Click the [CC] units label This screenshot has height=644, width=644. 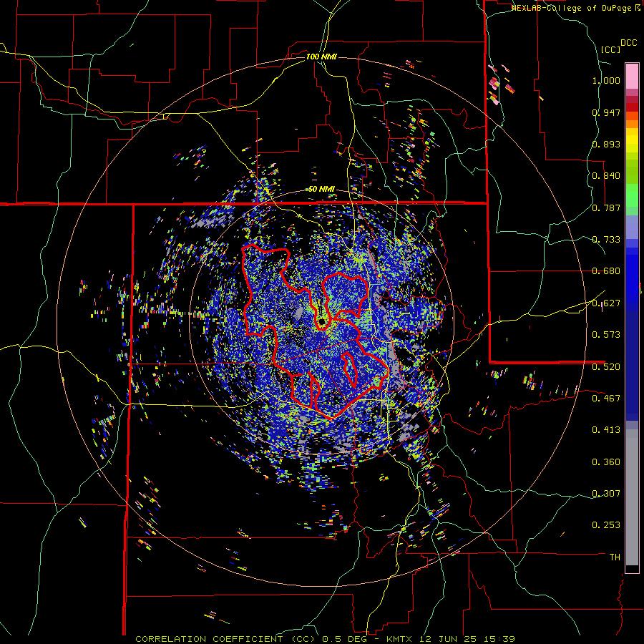(x=610, y=49)
